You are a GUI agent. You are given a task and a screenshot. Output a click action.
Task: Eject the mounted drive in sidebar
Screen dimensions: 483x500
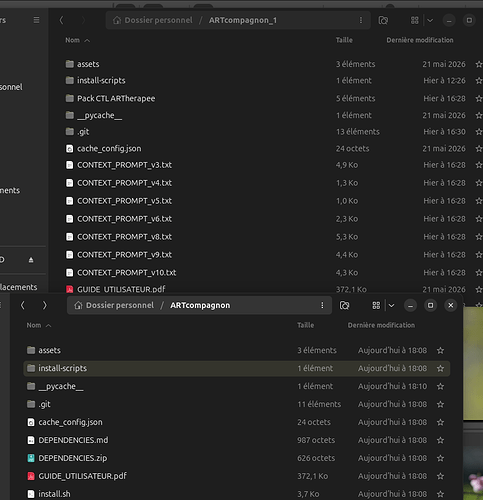pyautogui.click(x=31, y=260)
